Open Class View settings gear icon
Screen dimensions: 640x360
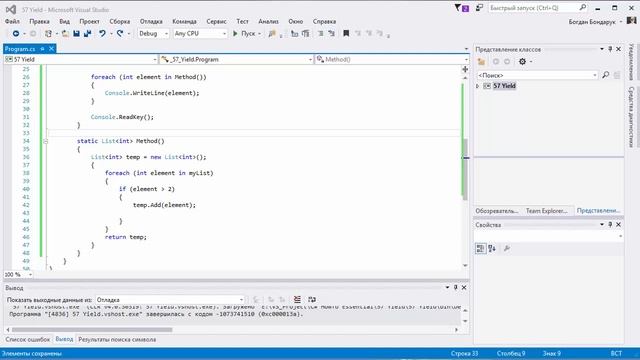[x=522, y=62]
